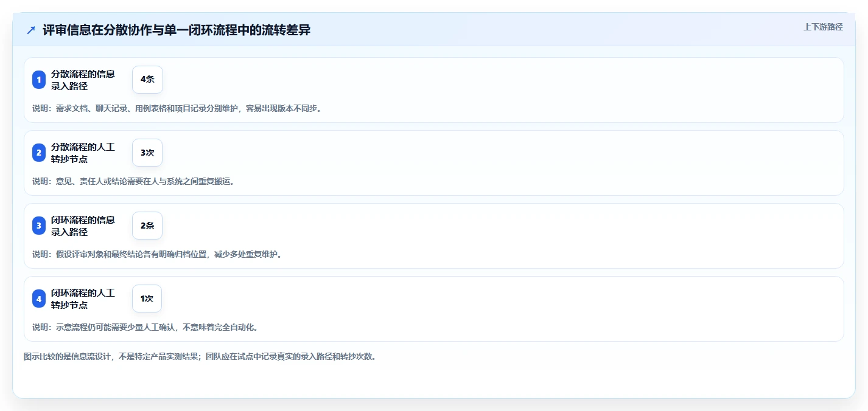Viewport: 868px width, 411px height.
Task: Click the number 2 step badge
Action: point(39,153)
